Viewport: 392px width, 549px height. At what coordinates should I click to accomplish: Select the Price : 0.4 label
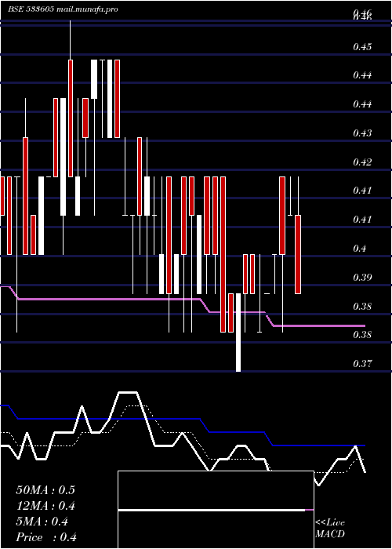coord(46,537)
